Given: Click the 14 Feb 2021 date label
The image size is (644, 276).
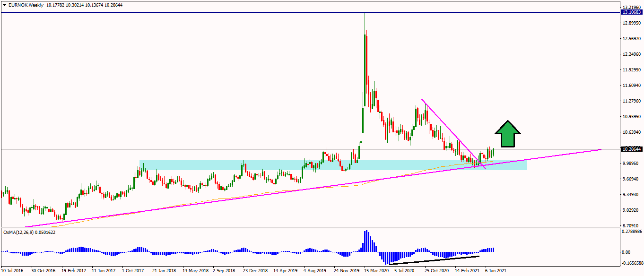Looking at the screenshot, I should [x=467, y=271].
